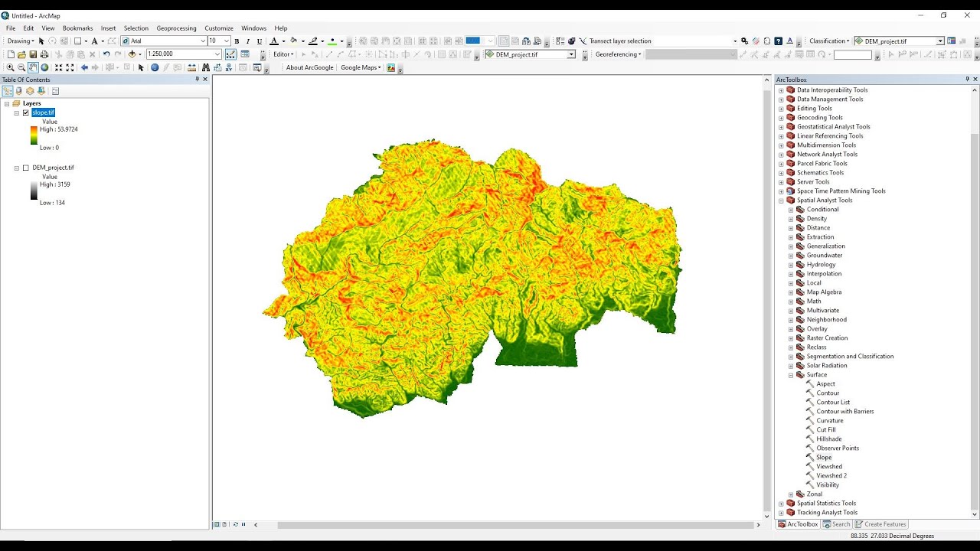Open the Classification dropdown menu
The width and height of the screenshot is (980, 551).
click(829, 41)
